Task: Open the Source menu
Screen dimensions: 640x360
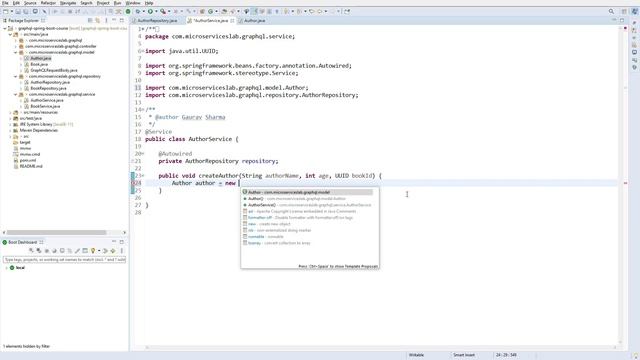Action: tap(30, 3)
